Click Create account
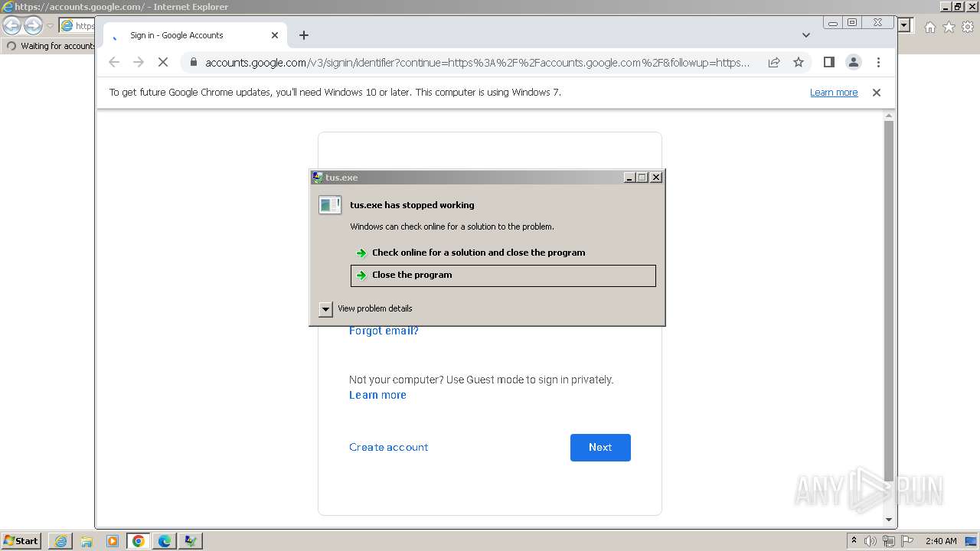The width and height of the screenshot is (980, 551). point(388,448)
